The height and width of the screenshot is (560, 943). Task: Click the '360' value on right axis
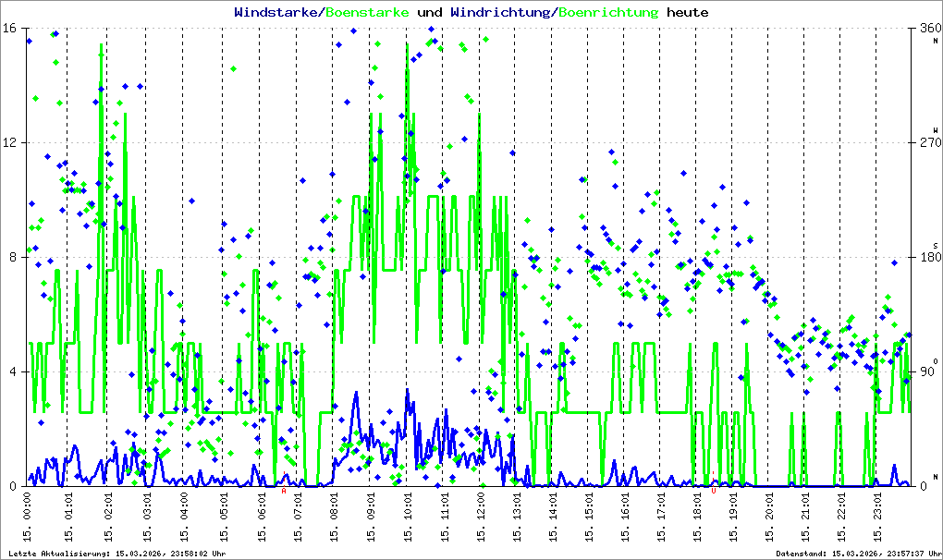click(926, 28)
